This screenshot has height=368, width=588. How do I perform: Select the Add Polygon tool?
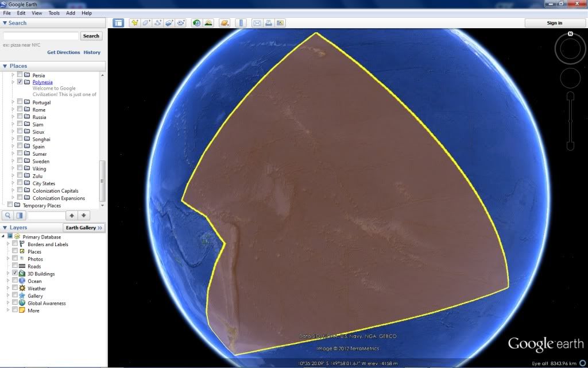click(x=146, y=23)
